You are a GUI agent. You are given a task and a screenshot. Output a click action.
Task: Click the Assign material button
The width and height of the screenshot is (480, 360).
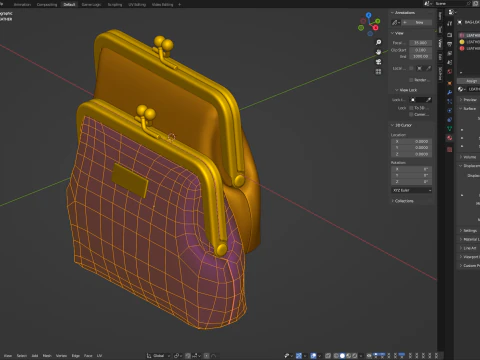(x=471, y=81)
